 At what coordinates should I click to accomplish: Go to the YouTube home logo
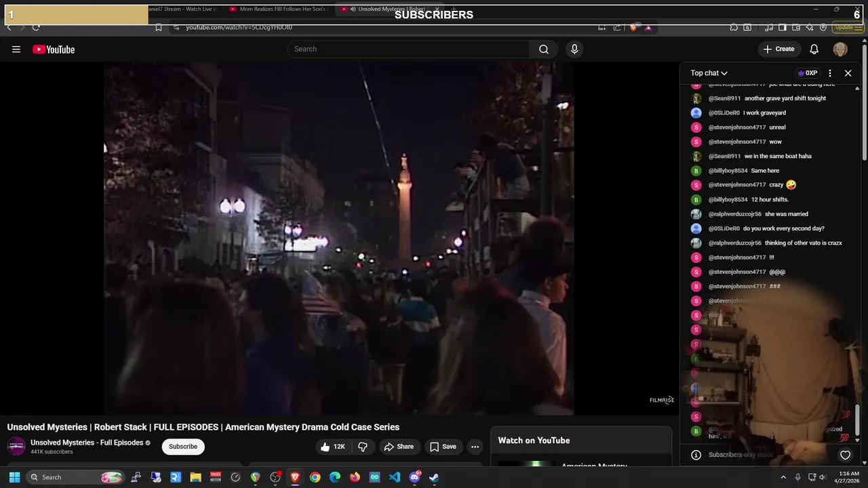coord(54,49)
